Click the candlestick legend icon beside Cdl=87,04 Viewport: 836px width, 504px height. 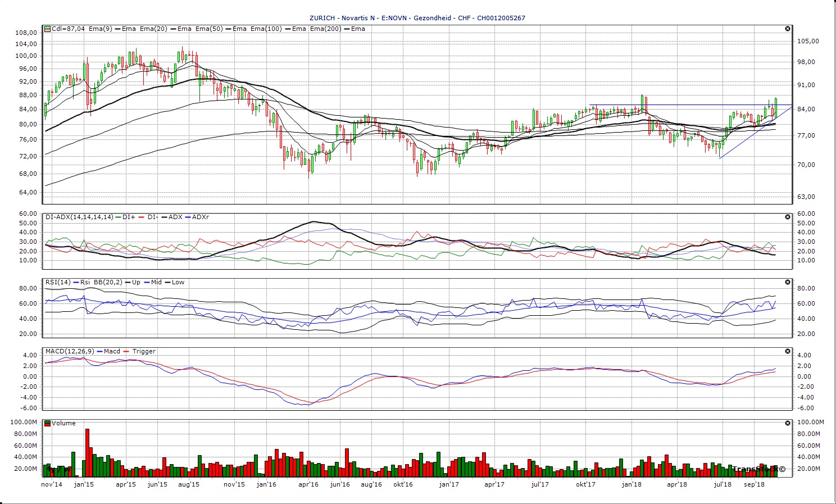click(x=48, y=29)
